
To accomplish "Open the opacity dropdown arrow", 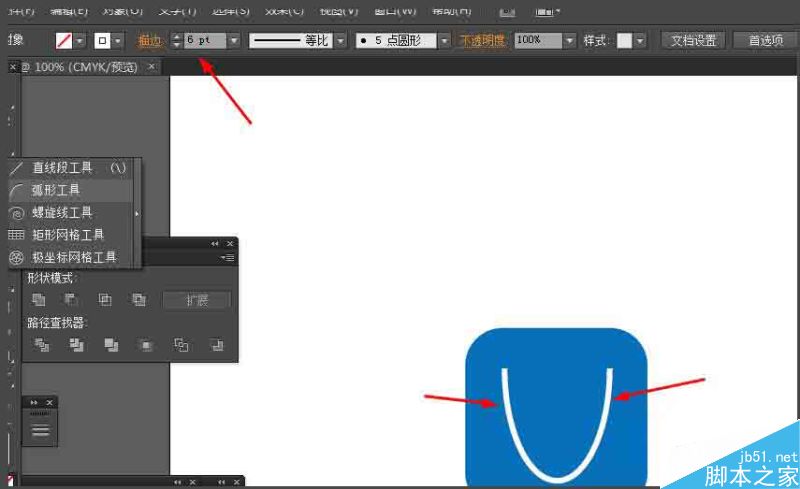I will point(570,40).
